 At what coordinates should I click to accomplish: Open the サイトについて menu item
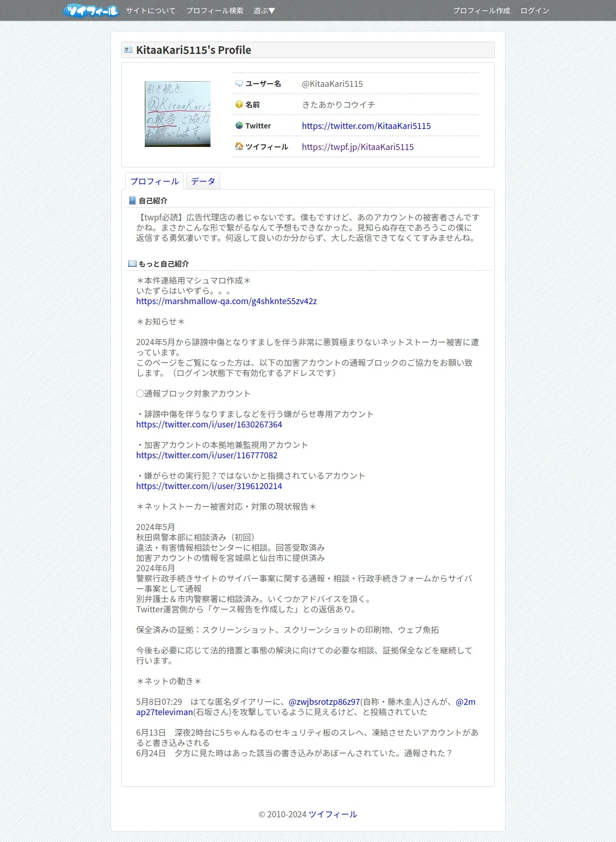(151, 10)
